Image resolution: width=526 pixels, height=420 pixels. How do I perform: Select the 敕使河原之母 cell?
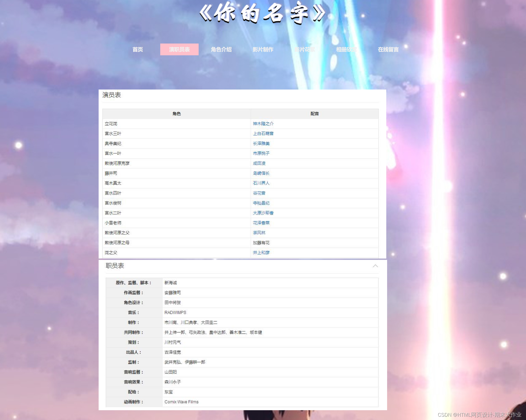pyautogui.click(x=177, y=243)
